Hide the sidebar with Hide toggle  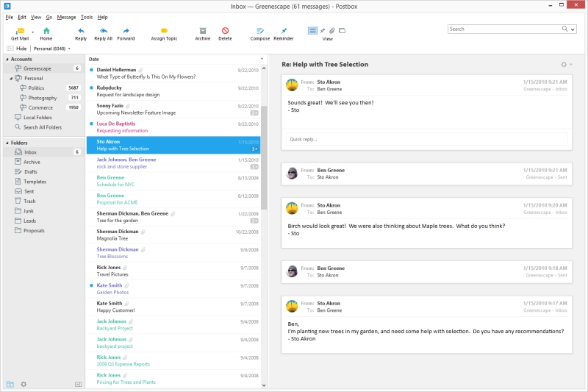point(17,49)
